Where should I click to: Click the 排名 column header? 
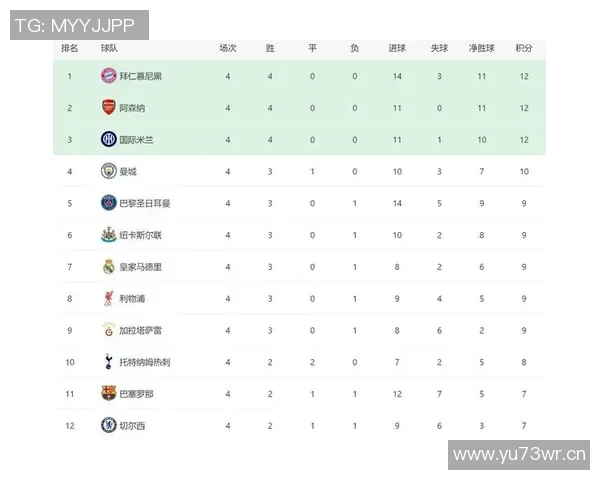click(x=70, y=48)
